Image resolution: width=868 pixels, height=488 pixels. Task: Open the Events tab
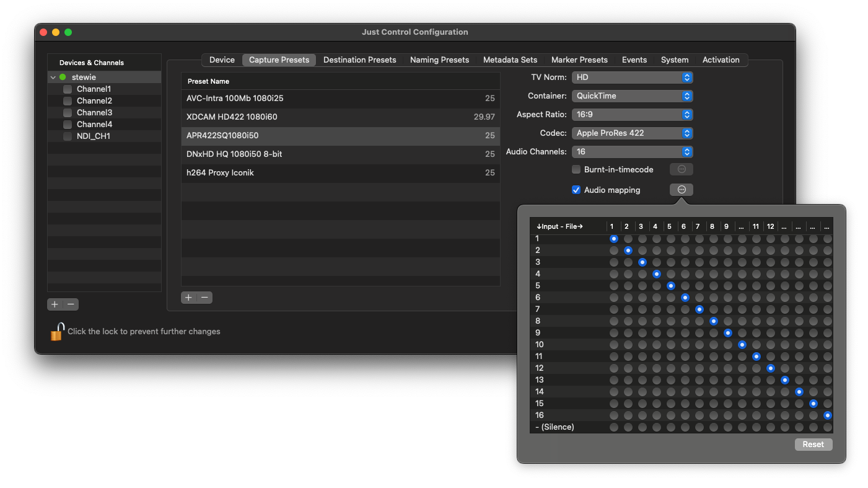[634, 60]
